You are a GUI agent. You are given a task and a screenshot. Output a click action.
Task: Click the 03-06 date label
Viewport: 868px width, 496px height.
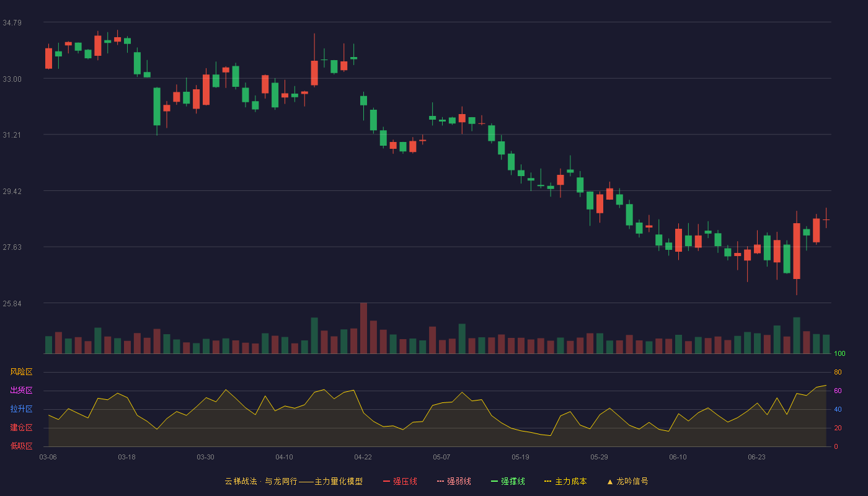[x=48, y=457]
